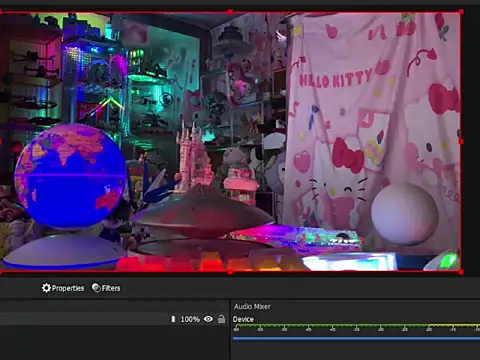Grab the left-middle red transform handle
The width and height of the screenshot is (480, 360).
[1, 142]
